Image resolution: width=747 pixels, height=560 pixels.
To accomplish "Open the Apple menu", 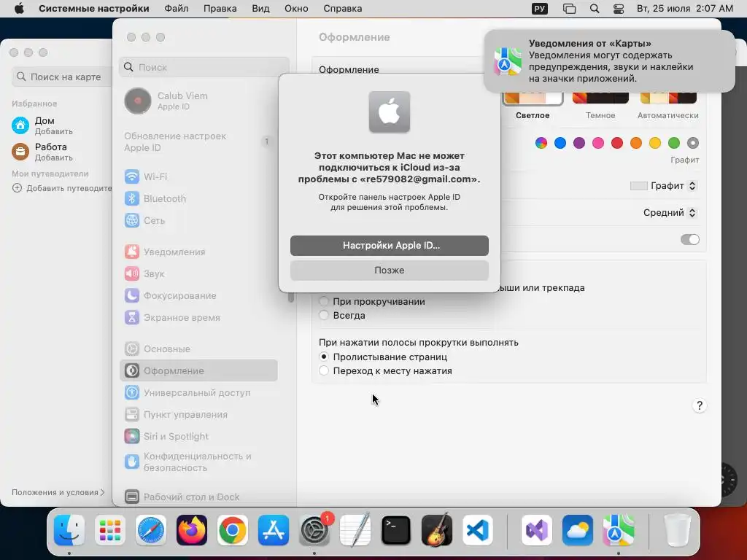I will pyautogui.click(x=19, y=9).
